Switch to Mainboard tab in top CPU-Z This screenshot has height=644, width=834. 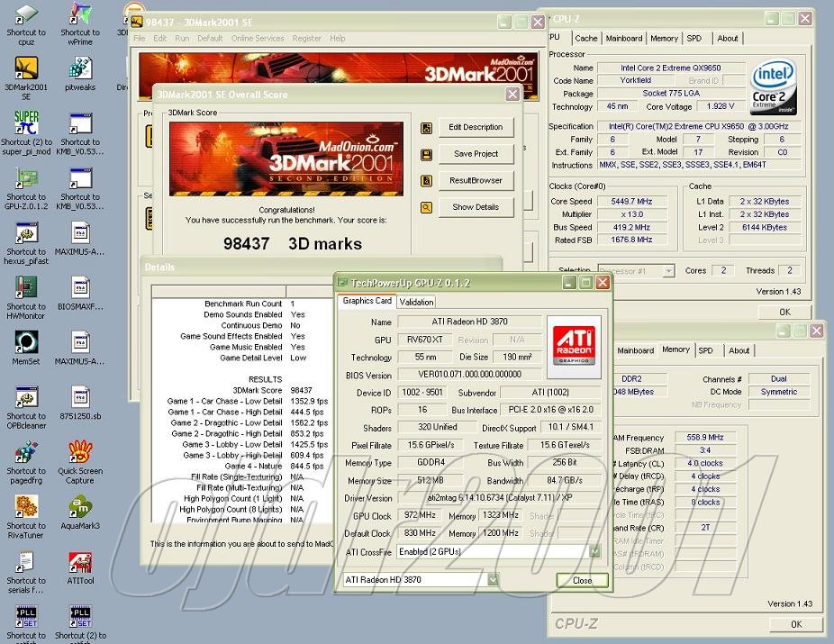coord(624,39)
